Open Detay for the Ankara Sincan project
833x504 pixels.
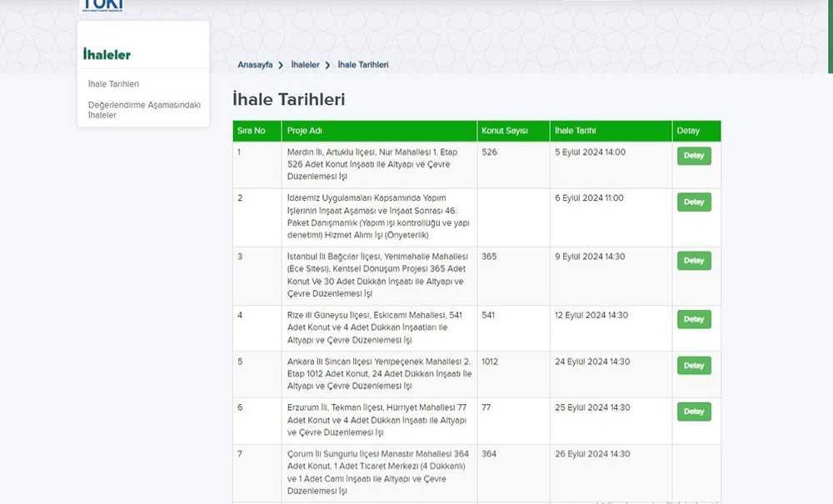click(694, 365)
